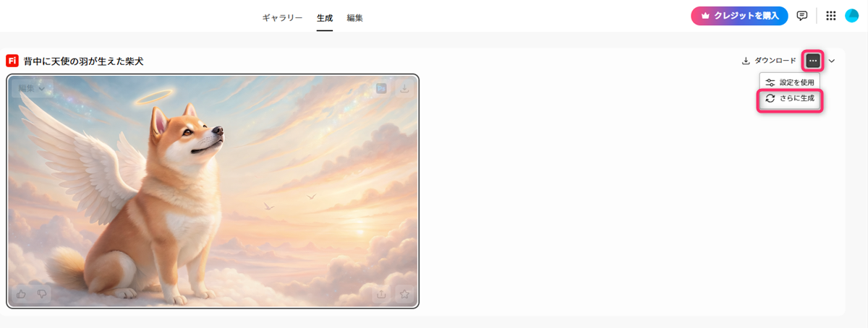The width and height of the screenshot is (868, 328).
Task: Switch to the ギャラリー tab
Action: click(x=282, y=17)
